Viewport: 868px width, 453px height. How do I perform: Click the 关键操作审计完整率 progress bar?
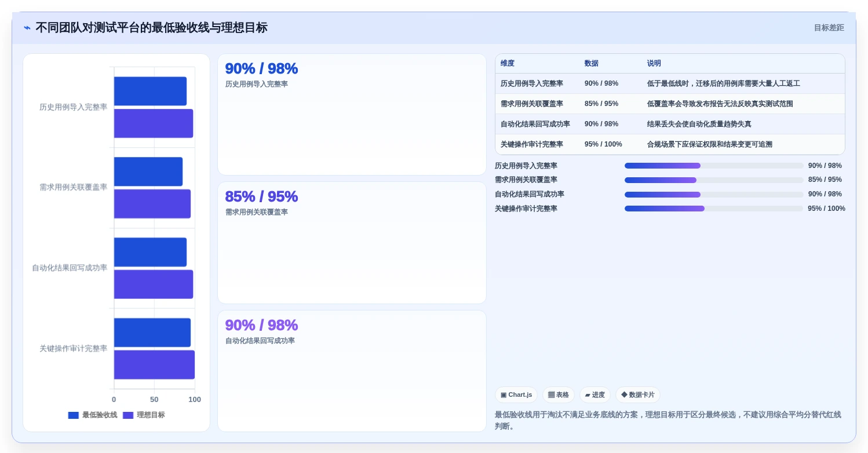pyautogui.click(x=714, y=209)
